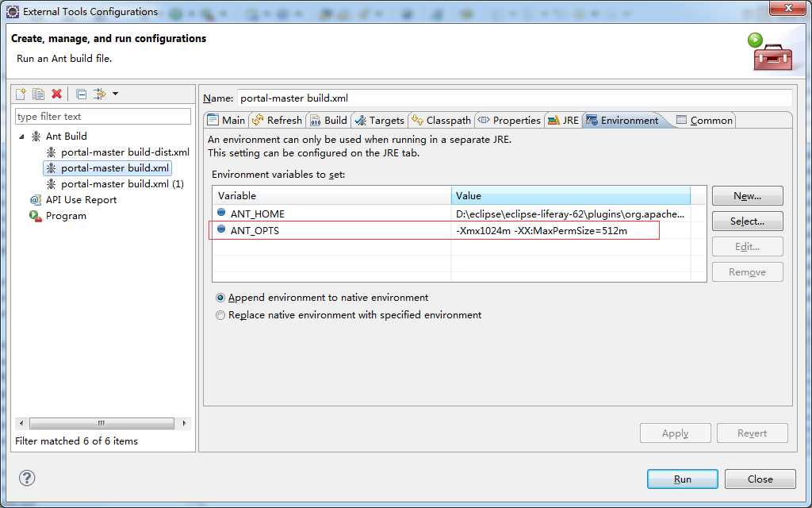Click the New... environment variable button
This screenshot has height=508, width=812.
(747, 196)
